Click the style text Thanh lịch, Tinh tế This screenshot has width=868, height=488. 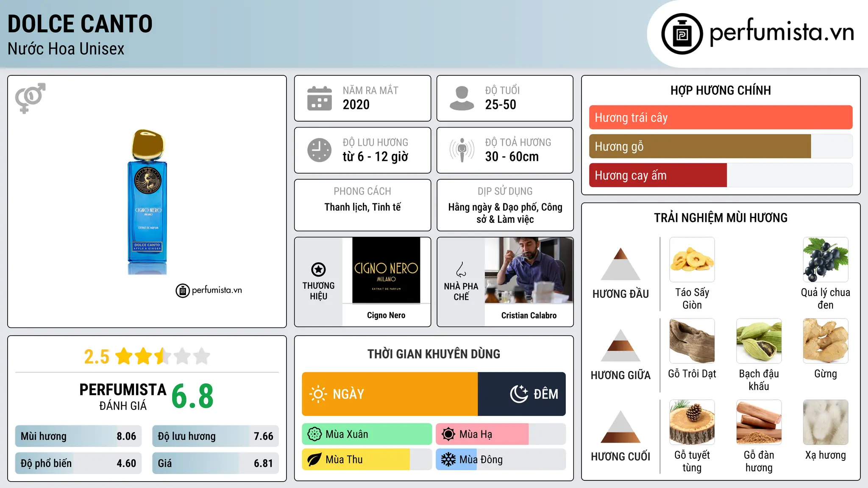pos(363,207)
